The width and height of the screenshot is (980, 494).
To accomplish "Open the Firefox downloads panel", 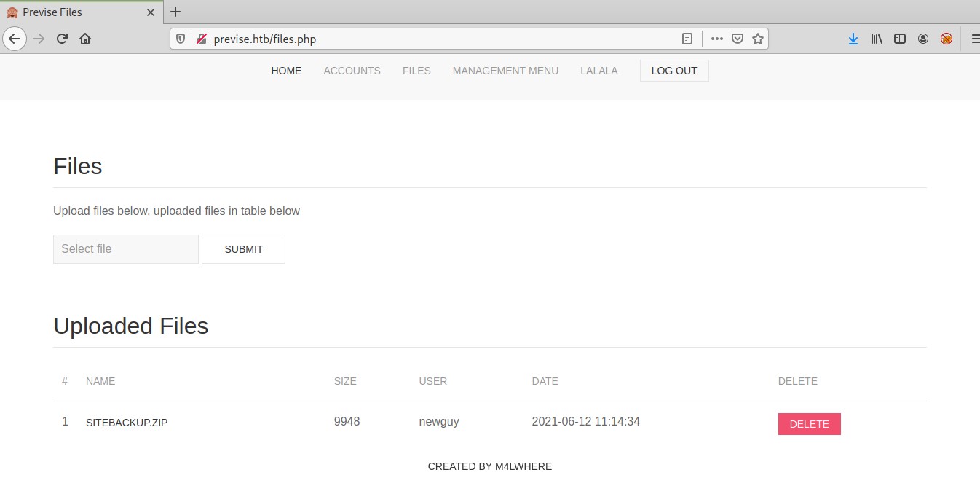I will tap(853, 39).
